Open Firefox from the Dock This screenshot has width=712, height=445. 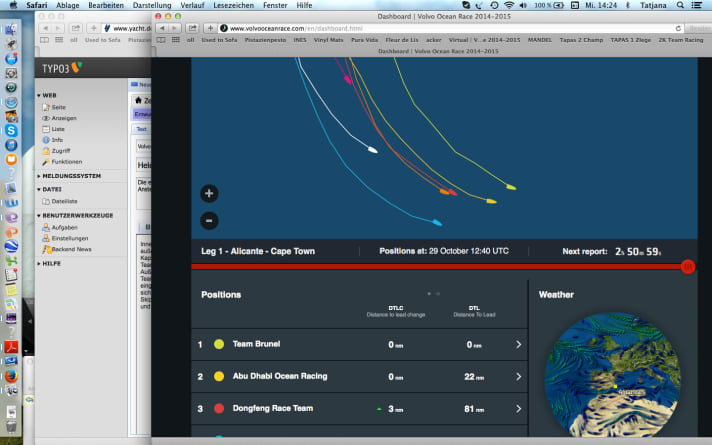11,376
